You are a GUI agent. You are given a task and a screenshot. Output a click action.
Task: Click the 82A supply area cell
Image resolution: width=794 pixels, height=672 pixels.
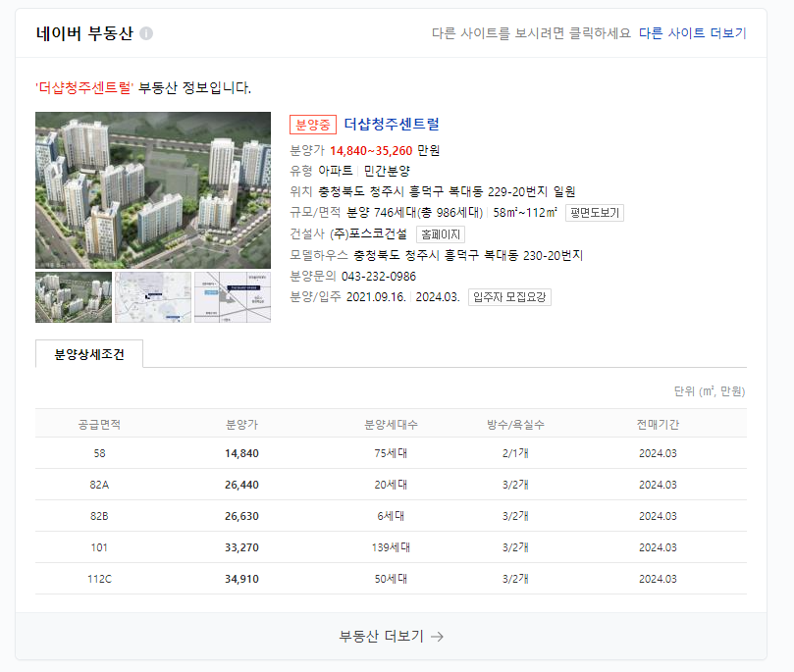click(99, 485)
